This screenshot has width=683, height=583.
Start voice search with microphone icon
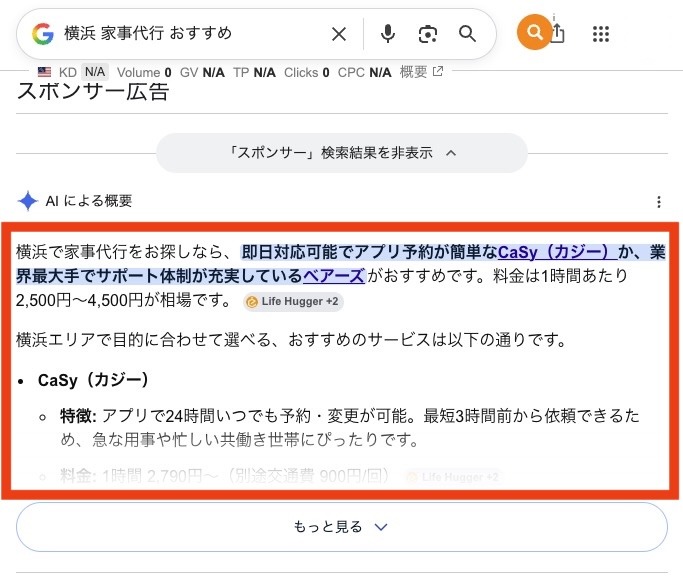[x=388, y=34]
